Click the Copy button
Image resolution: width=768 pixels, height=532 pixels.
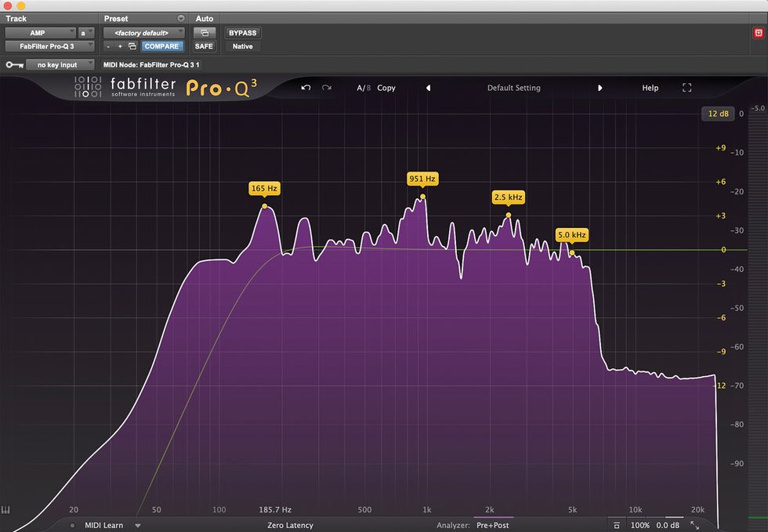click(x=386, y=88)
